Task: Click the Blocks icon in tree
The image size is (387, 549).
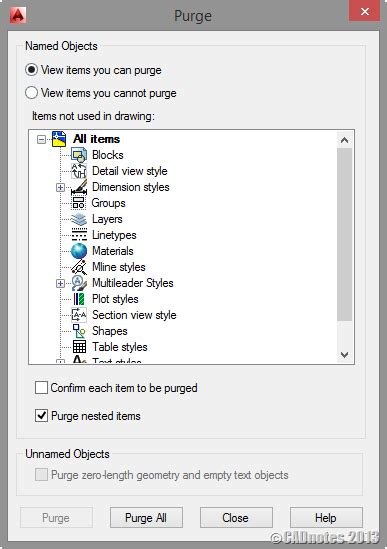Action: pos(79,155)
